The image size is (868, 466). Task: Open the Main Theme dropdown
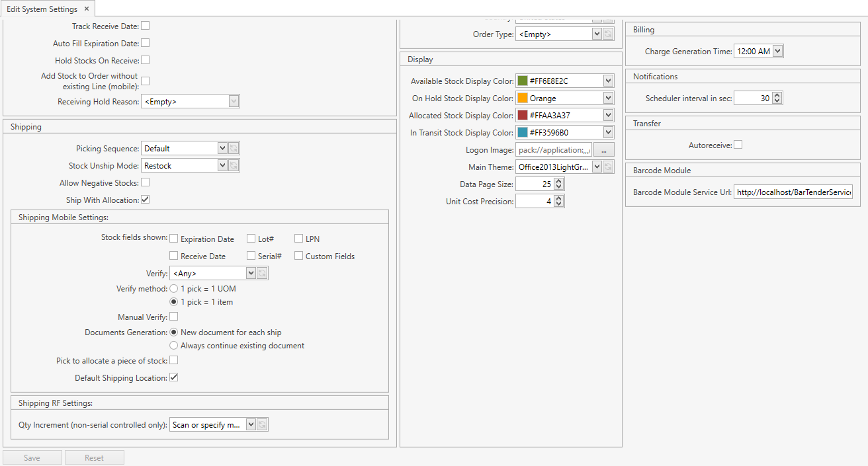point(596,166)
